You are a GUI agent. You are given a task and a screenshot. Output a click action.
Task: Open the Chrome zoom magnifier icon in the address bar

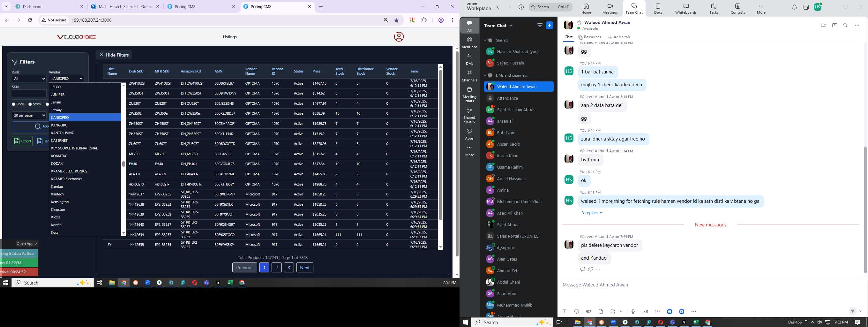pos(386,20)
